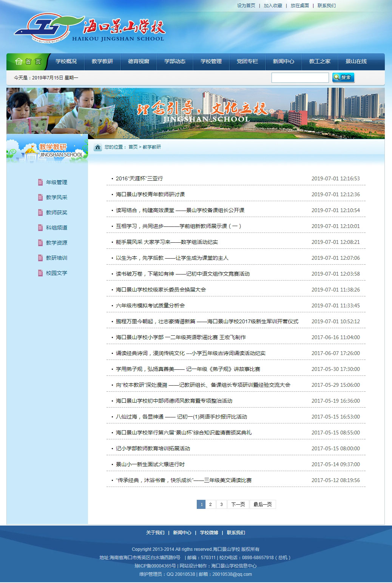
Task: Select the 新闻中心 navigation menu item
Action: 284,62
